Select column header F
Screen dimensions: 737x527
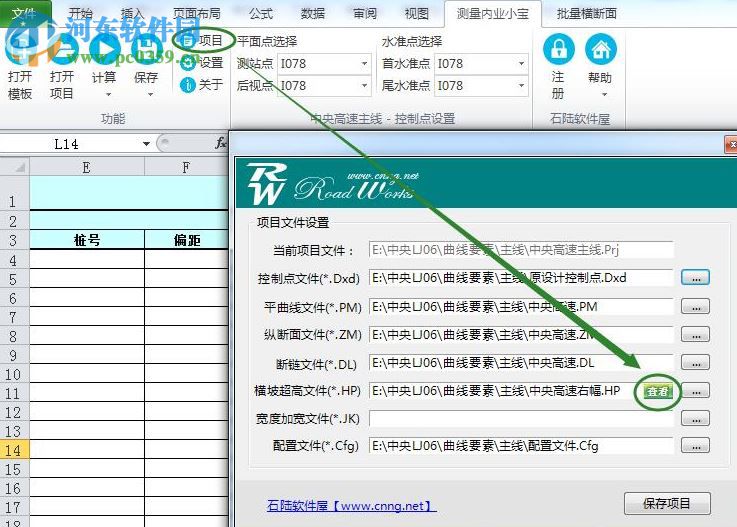[186, 167]
